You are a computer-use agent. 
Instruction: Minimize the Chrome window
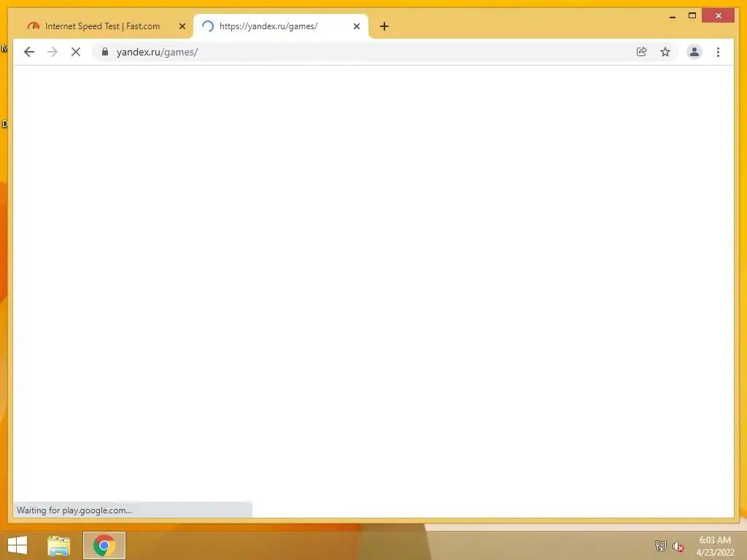tap(673, 16)
